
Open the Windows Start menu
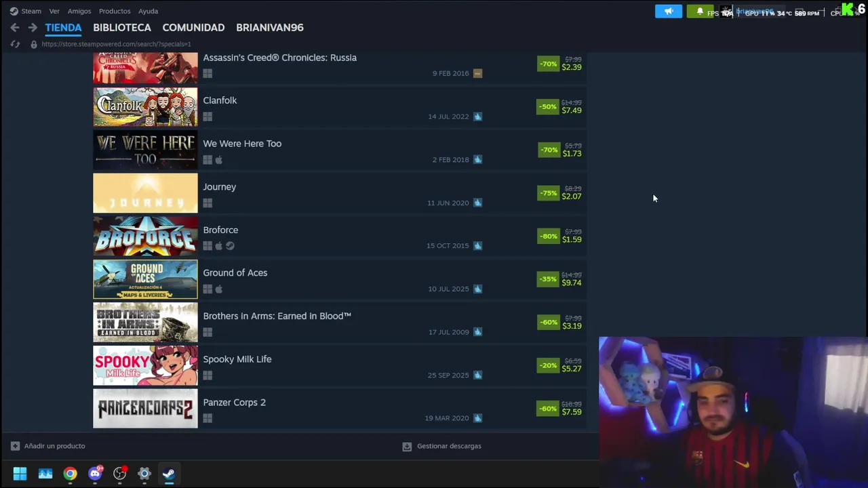(x=20, y=474)
